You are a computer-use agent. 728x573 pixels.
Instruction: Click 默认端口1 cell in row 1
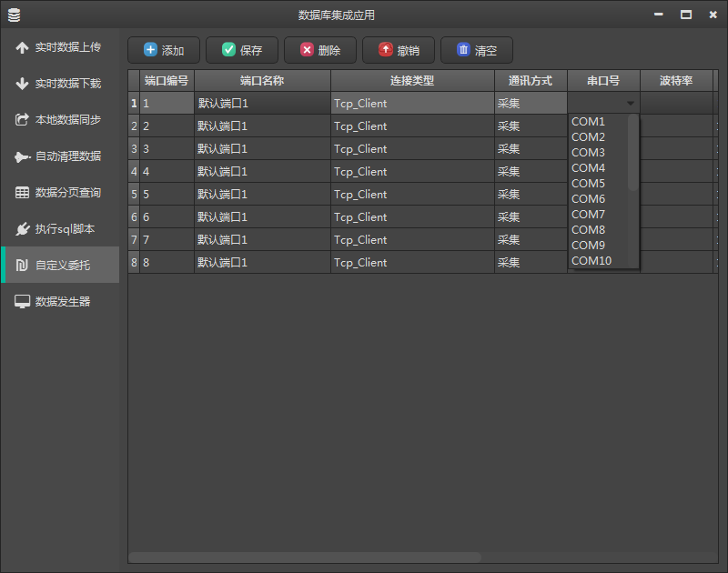pyautogui.click(x=262, y=103)
